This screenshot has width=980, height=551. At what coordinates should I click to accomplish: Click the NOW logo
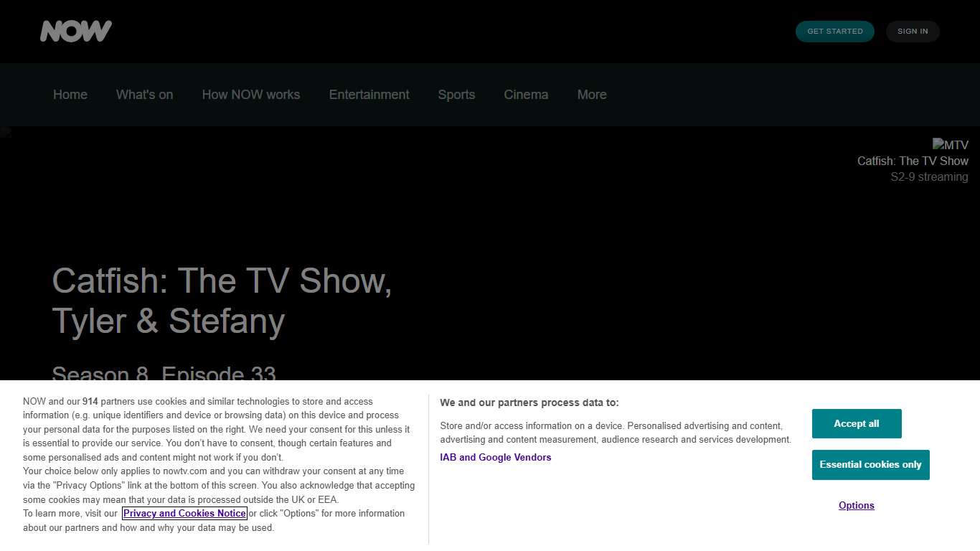(76, 31)
